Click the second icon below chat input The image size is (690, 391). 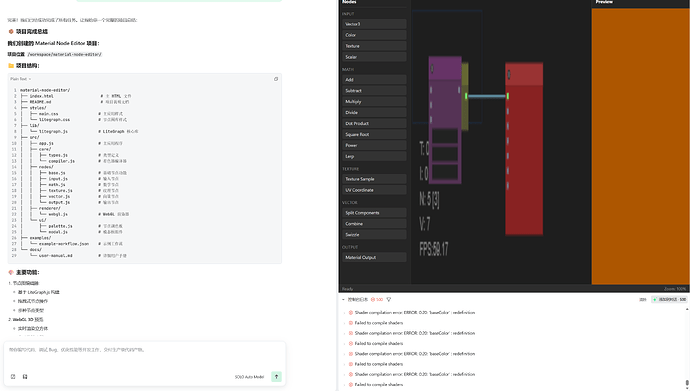tap(25, 376)
